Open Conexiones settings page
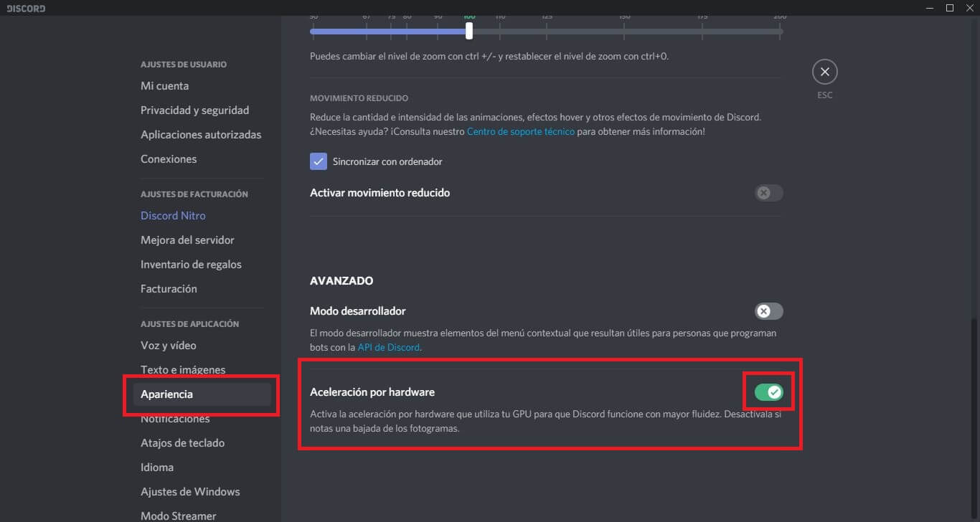The image size is (980, 522). tap(169, 159)
